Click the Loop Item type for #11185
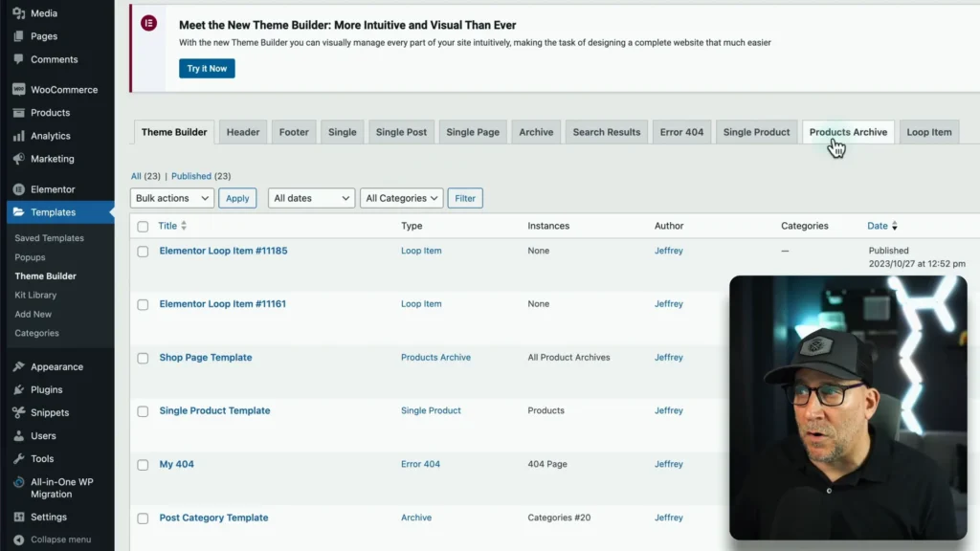This screenshot has height=551, width=980. pos(421,251)
